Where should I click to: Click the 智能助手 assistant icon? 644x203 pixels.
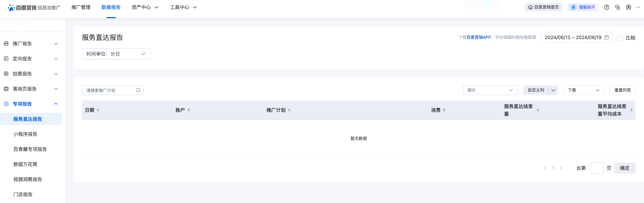pos(573,7)
